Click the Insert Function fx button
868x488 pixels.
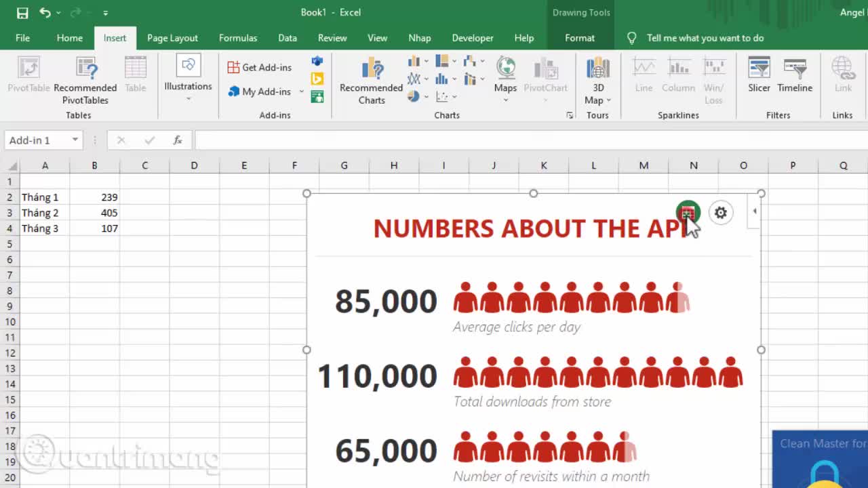[178, 140]
